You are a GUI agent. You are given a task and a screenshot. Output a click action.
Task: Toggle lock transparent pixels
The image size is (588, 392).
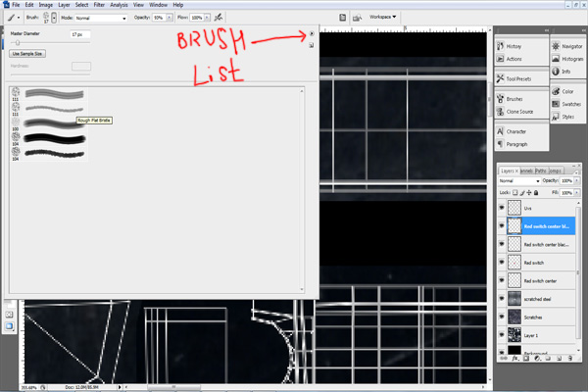pyautogui.click(x=514, y=192)
